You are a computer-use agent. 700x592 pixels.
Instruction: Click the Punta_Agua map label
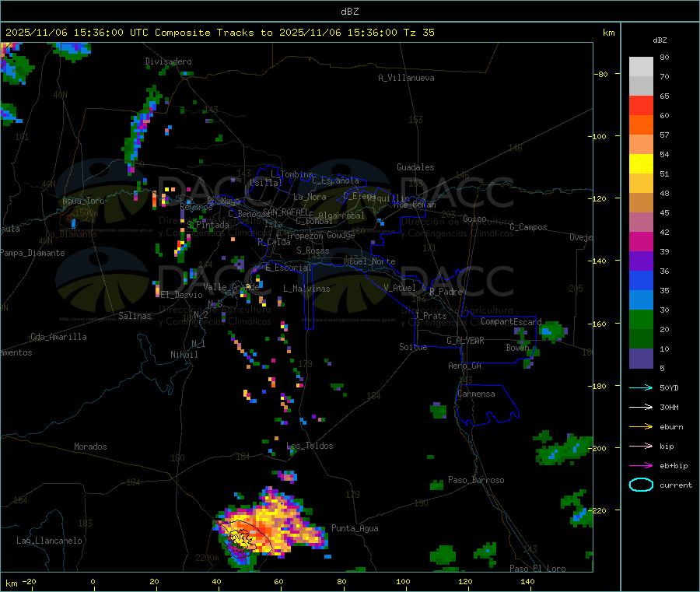pos(355,528)
